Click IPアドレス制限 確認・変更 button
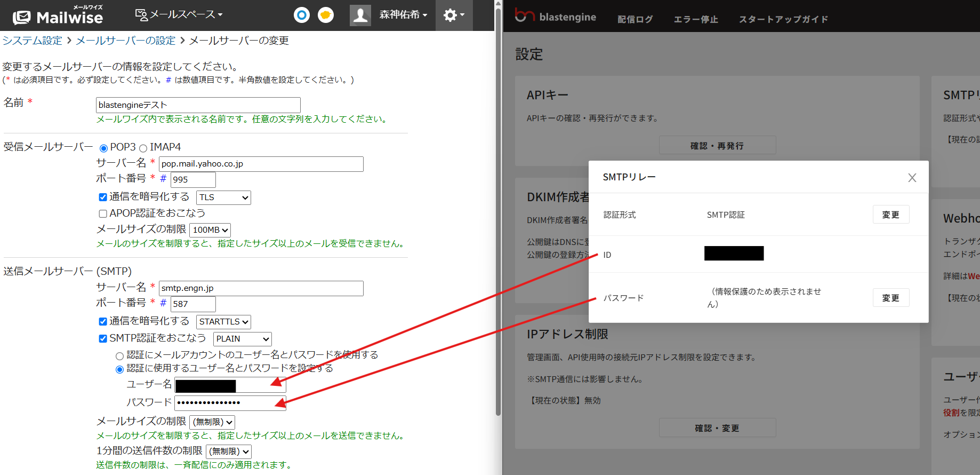The image size is (980, 475). [717, 427]
